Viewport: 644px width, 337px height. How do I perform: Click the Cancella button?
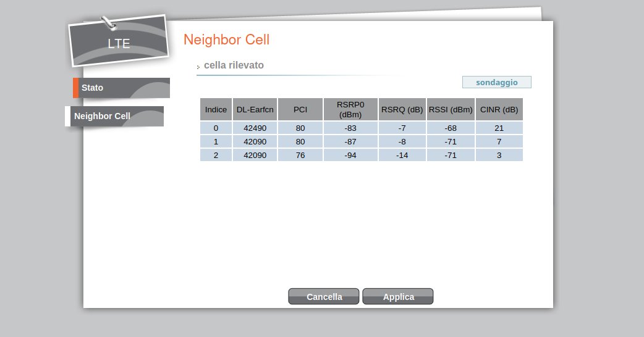tap(324, 297)
